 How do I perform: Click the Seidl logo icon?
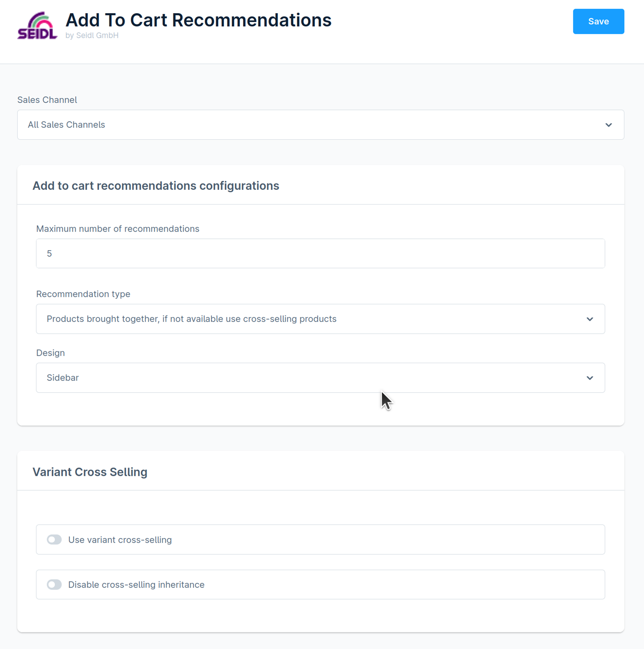(x=37, y=25)
